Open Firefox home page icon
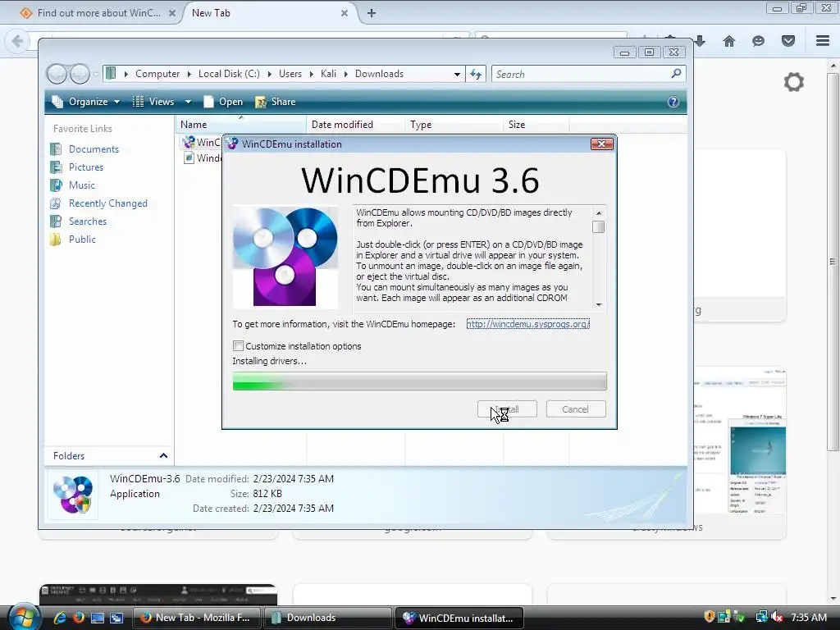This screenshot has width=840, height=630. click(729, 41)
